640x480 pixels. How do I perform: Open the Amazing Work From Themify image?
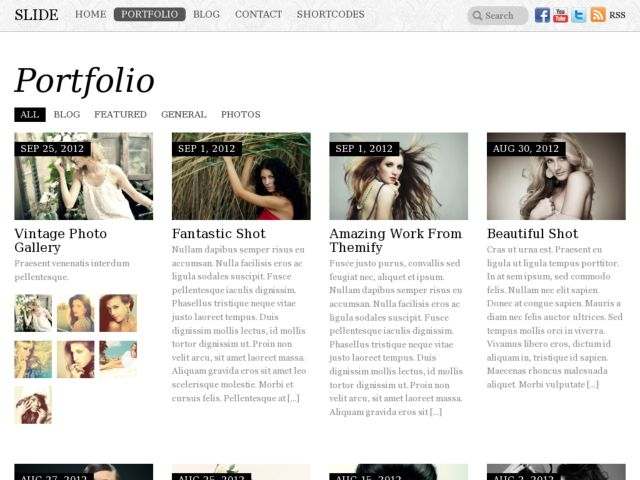(399, 176)
